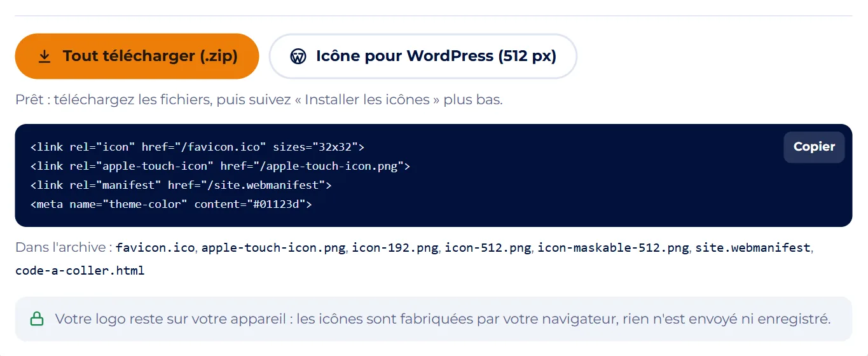The image size is (868, 356).
Task: Click icon-512.png in the archive list
Action: point(488,248)
